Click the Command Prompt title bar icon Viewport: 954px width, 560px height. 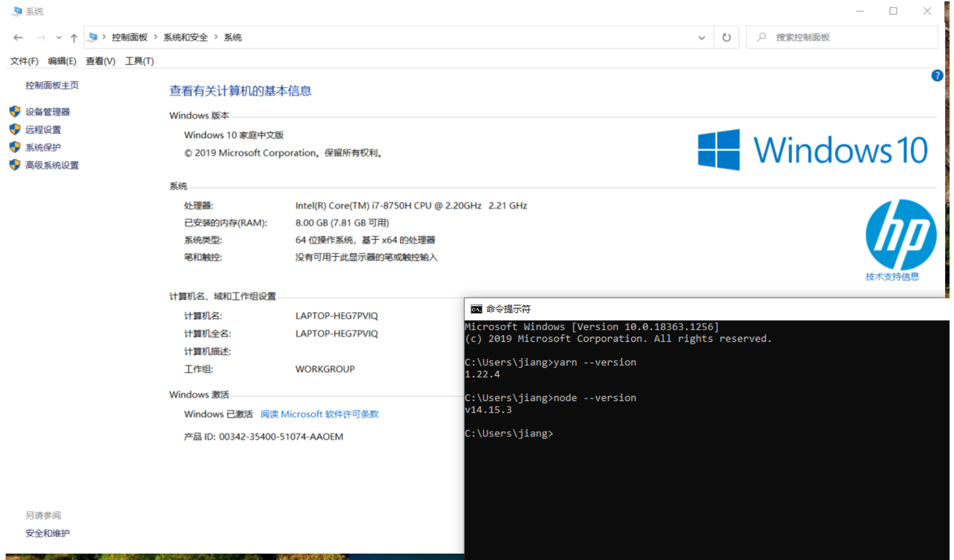(x=476, y=309)
